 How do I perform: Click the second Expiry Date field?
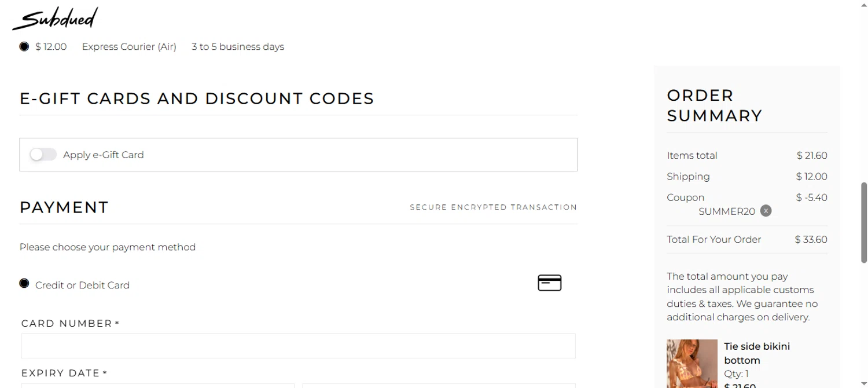point(439,385)
